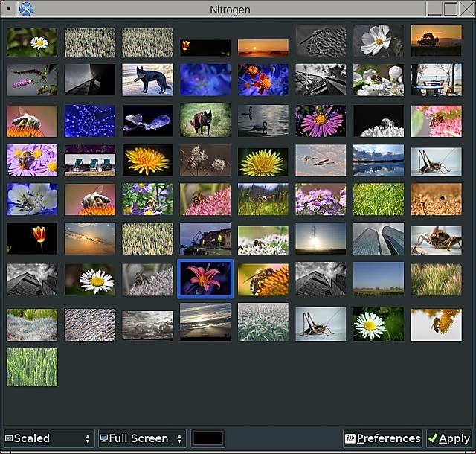Maximize the Nitrogen window
476x454 pixels.
(451, 9)
